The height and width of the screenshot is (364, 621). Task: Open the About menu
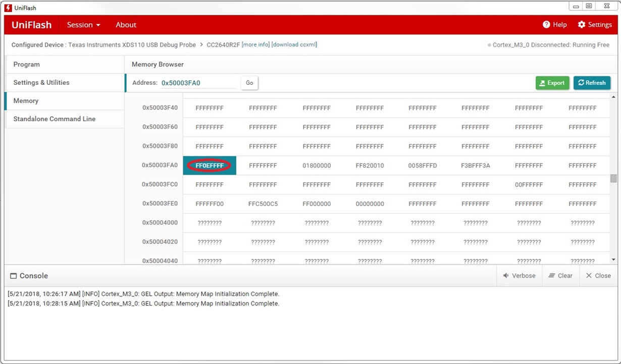tap(126, 24)
